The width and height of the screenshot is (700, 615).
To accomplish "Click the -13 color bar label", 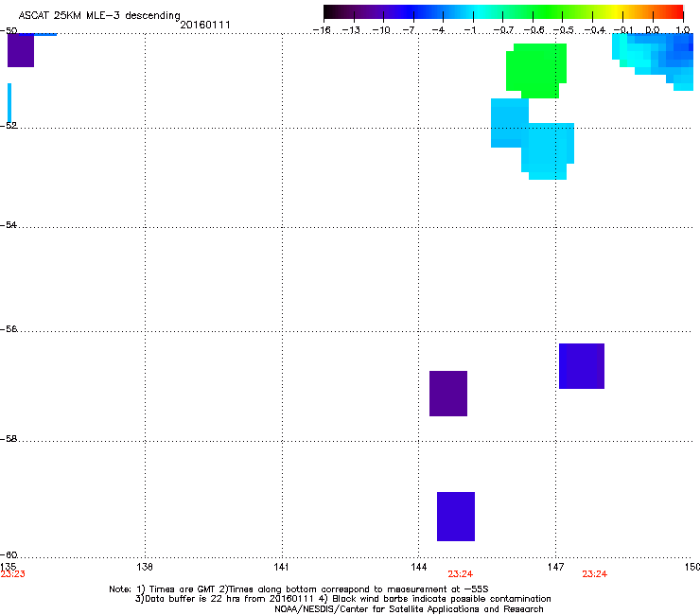I will point(351,30).
